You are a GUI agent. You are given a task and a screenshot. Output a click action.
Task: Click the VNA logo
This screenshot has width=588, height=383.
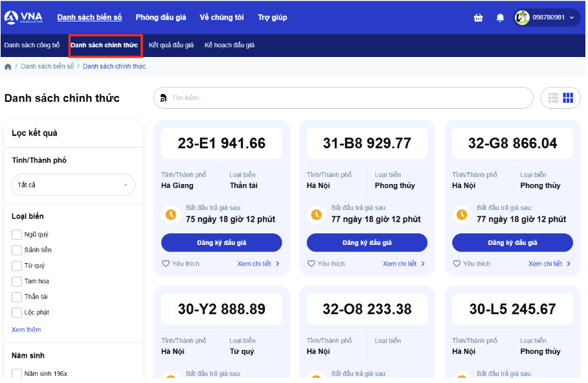23,17
